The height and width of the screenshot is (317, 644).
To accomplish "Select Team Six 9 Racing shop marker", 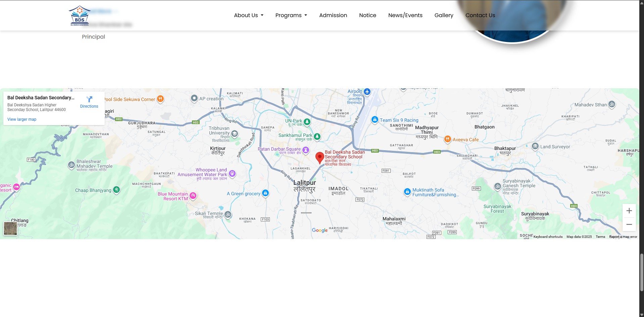I will click(x=375, y=120).
